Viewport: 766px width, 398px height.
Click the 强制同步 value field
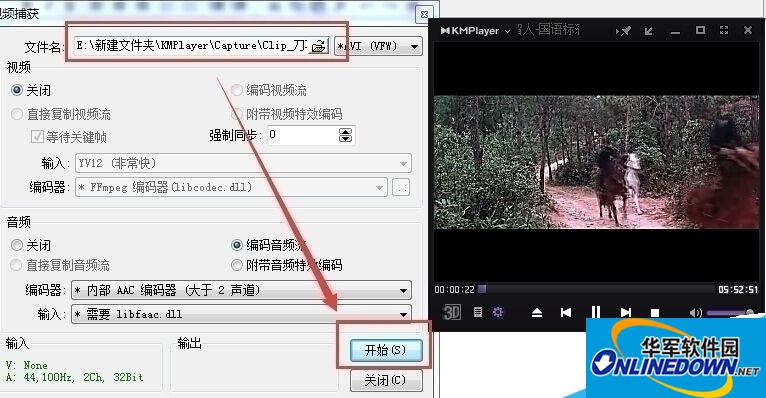point(302,135)
